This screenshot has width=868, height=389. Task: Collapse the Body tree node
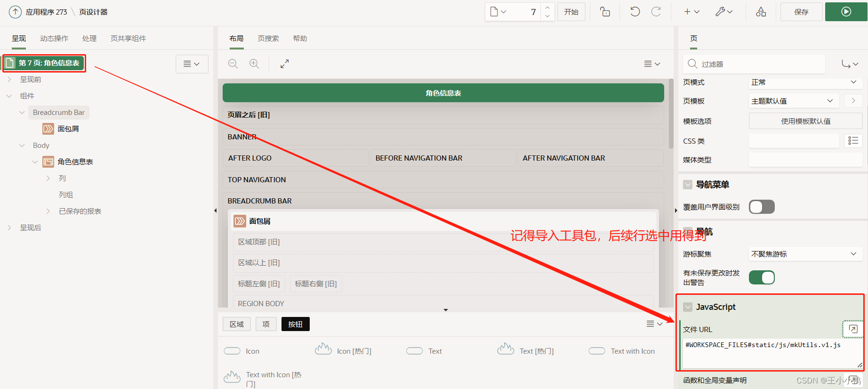click(x=22, y=146)
